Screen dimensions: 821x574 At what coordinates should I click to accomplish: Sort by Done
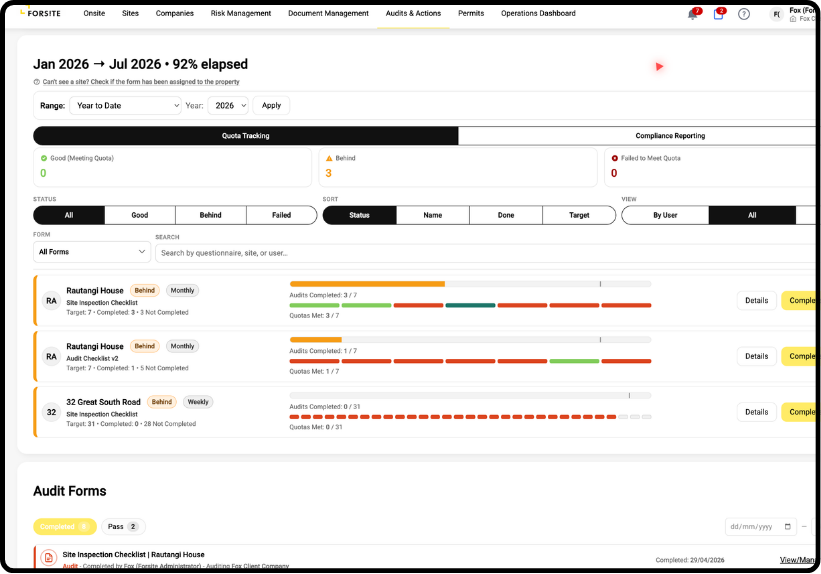[x=506, y=215]
